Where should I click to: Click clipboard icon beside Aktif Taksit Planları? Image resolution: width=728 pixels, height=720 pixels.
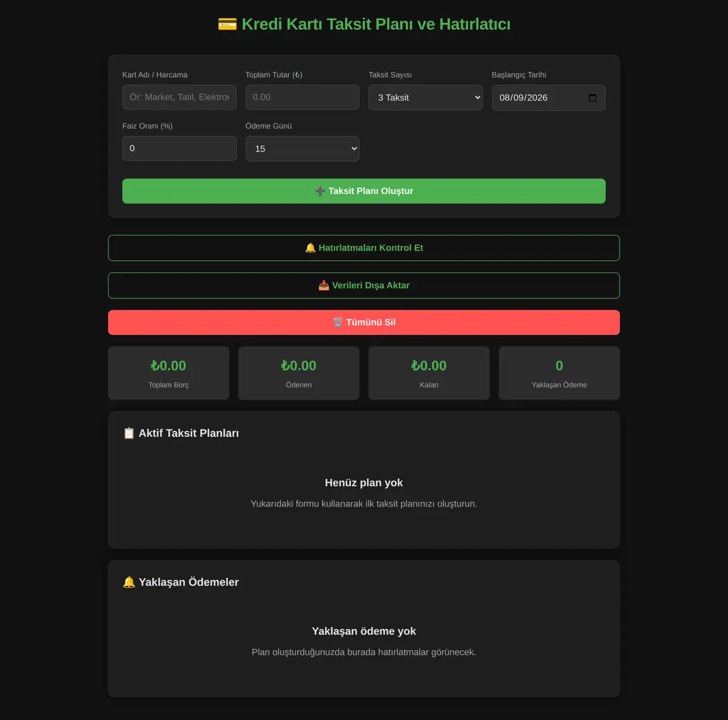[x=129, y=433]
